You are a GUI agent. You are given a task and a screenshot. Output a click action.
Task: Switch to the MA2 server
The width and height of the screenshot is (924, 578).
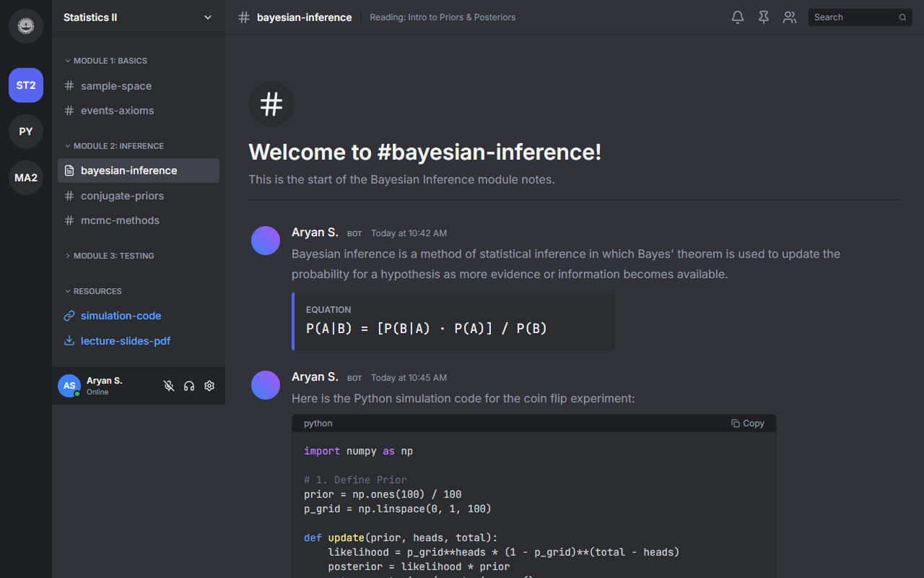tap(26, 178)
